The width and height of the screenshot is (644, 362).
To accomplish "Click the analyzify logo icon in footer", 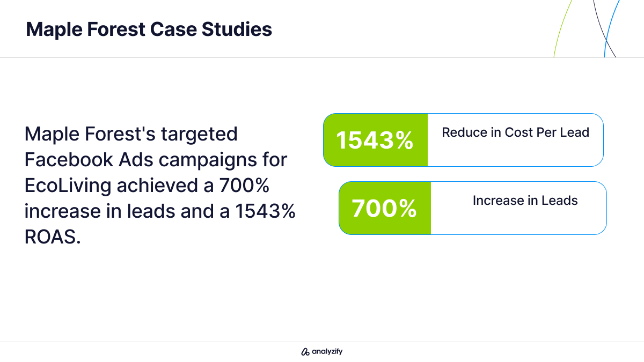I will [x=305, y=352].
